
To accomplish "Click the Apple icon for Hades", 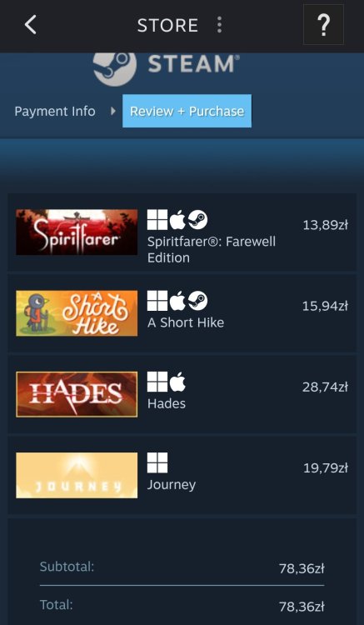I will (x=177, y=382).
